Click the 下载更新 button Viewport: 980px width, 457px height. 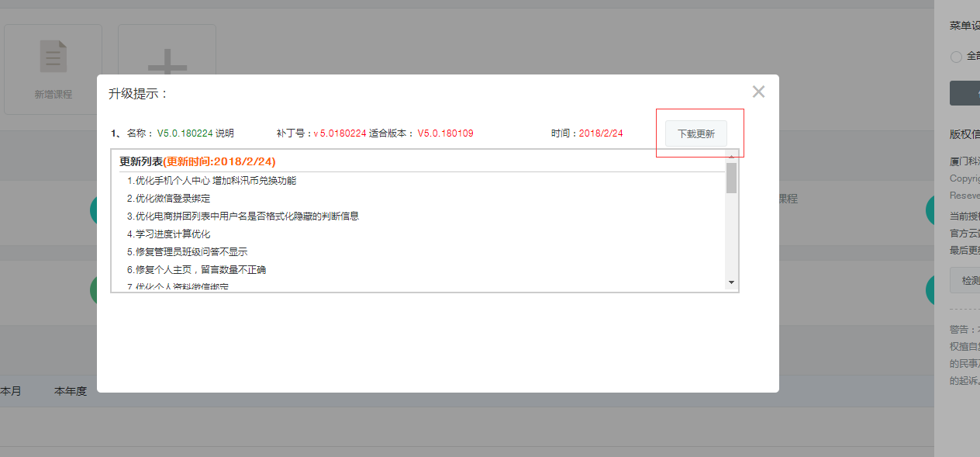pos(695,133)
